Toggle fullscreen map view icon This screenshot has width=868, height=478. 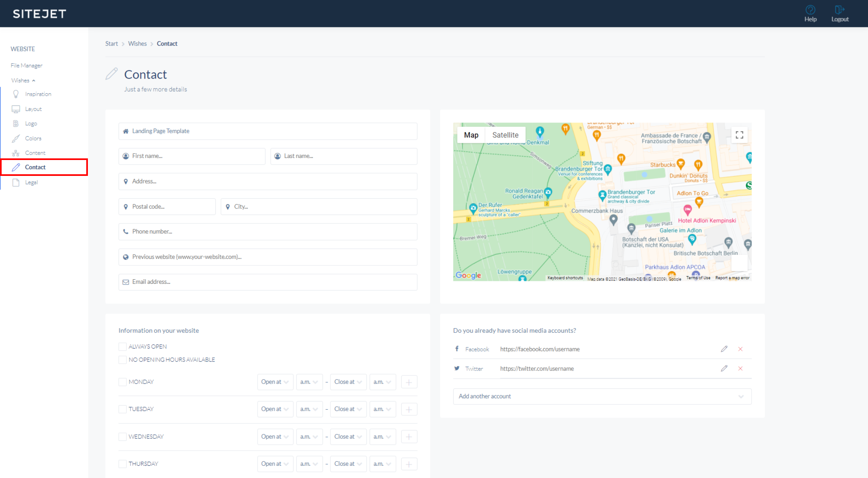(739, 135)
